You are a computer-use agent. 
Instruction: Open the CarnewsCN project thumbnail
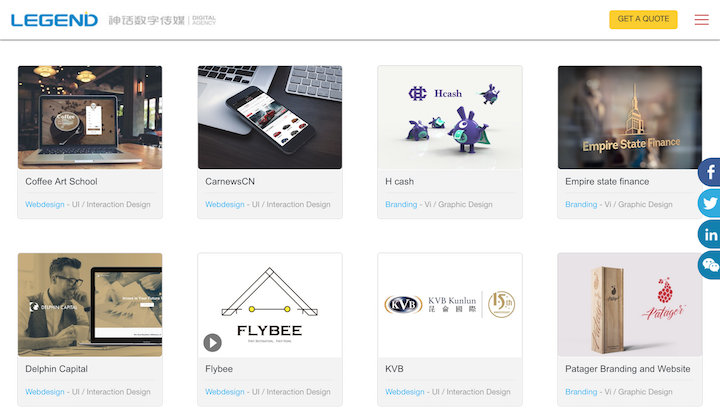tap(270, 118)
